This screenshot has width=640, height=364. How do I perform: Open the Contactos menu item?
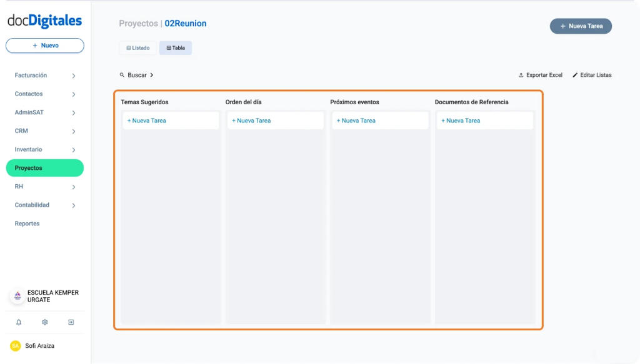28,94
